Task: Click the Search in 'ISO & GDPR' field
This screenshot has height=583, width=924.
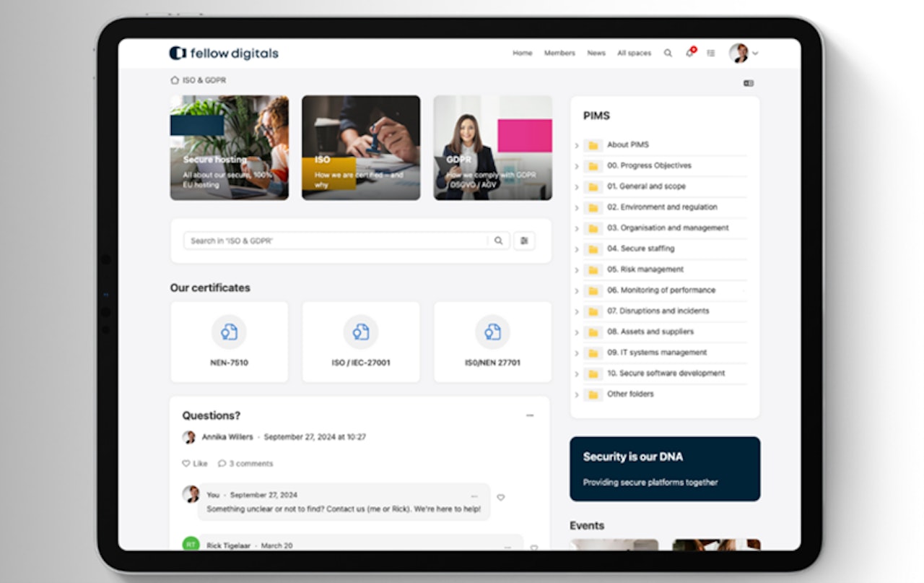Action: [x=336, y=241]
